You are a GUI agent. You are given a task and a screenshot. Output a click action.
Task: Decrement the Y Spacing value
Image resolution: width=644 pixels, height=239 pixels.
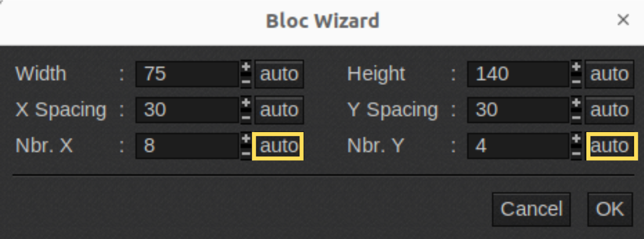coord(577,117)
